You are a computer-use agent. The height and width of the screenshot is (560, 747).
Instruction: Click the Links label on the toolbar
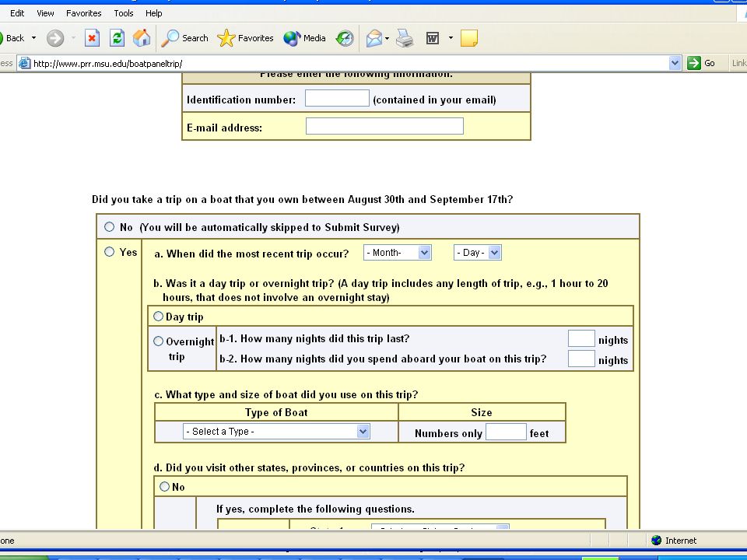click(739, 63)
